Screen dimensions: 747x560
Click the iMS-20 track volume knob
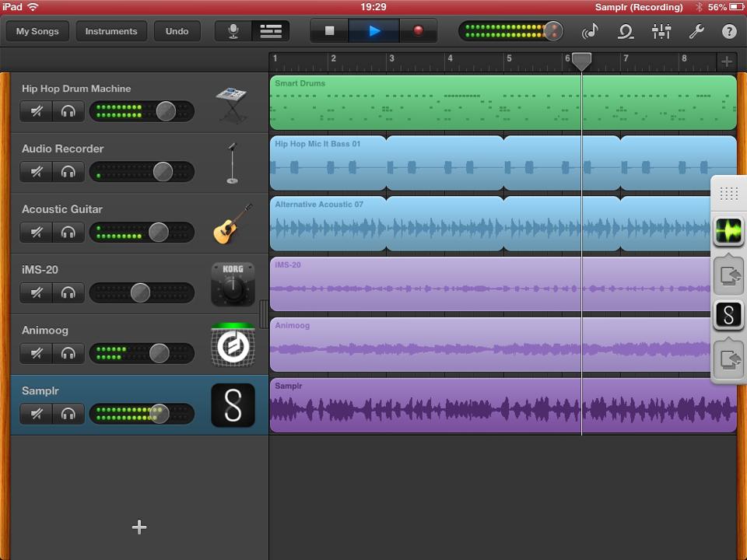(x=141, y=293)
